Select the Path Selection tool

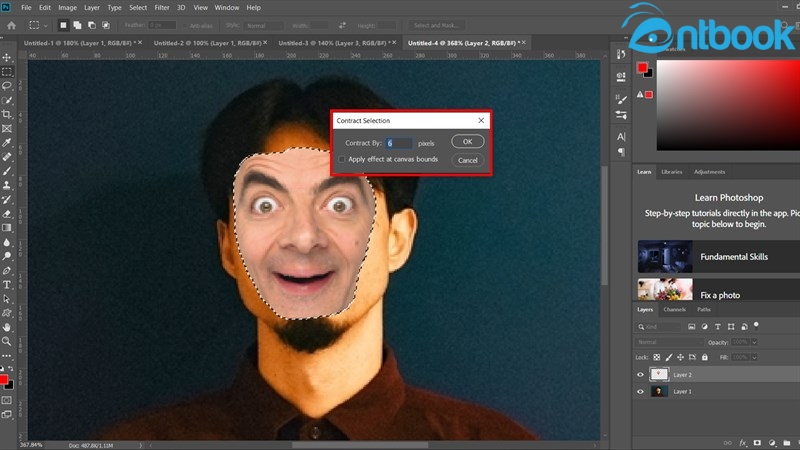7,299
